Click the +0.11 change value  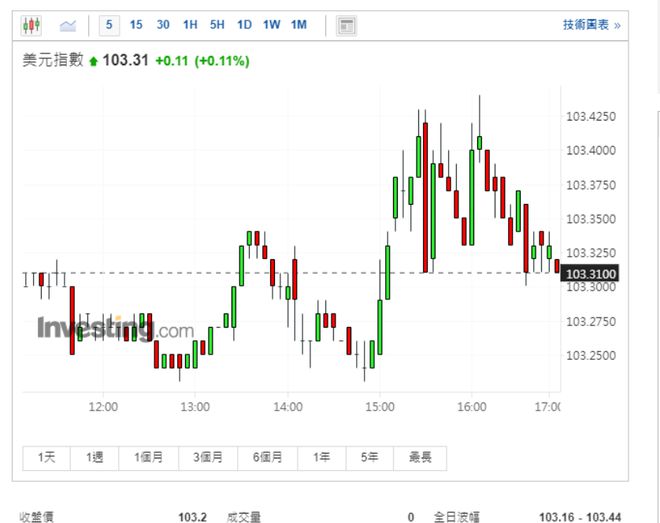click(172, 61)
